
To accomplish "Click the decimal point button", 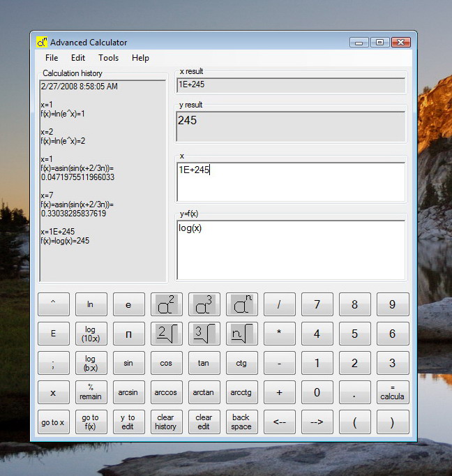I will click(x=354, y=392).
